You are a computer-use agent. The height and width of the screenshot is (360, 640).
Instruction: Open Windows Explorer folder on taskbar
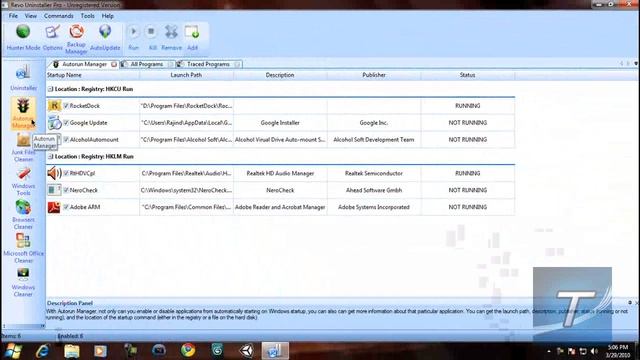pyautogui.click(x=71, y=351)
